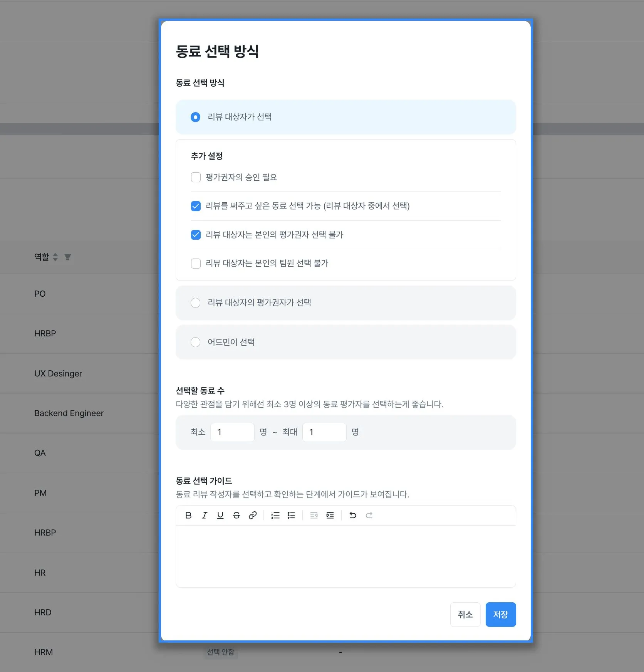Create a numbered list in editor
Image resolution: width=644 pixels, height=672 pixels.
275,515
